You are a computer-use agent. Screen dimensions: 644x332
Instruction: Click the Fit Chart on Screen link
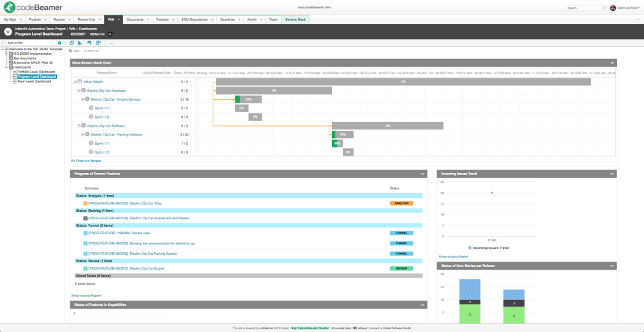86,161
